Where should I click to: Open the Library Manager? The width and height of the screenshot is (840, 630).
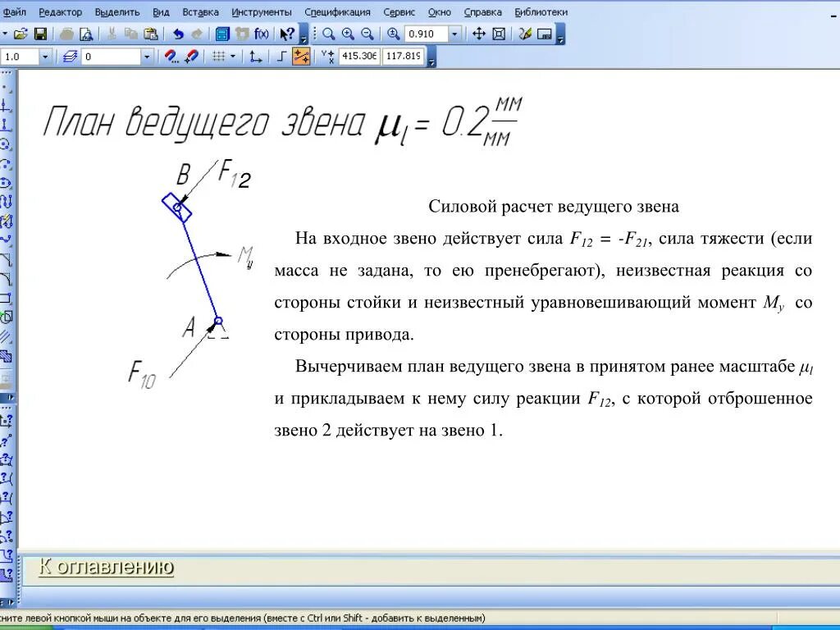tap(222, 34)
